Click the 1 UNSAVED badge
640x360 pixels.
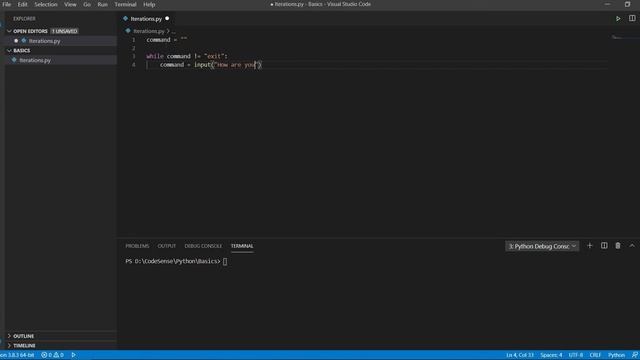(64, 31)
